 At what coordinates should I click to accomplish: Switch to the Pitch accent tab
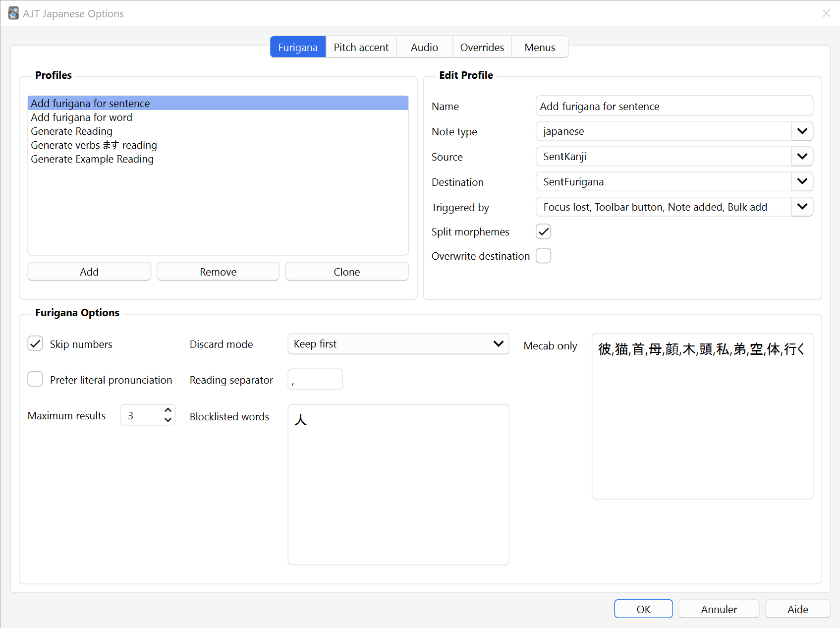(x=361, y=47)
